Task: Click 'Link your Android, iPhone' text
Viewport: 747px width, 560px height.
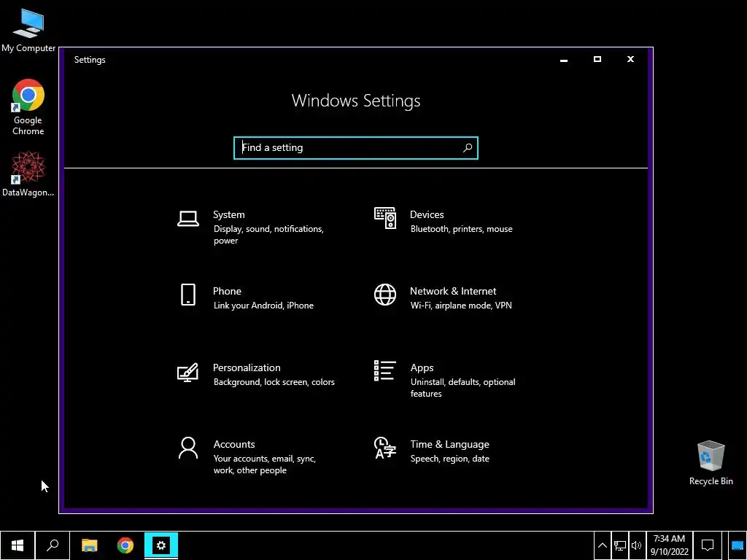Action: coord(263,306)
